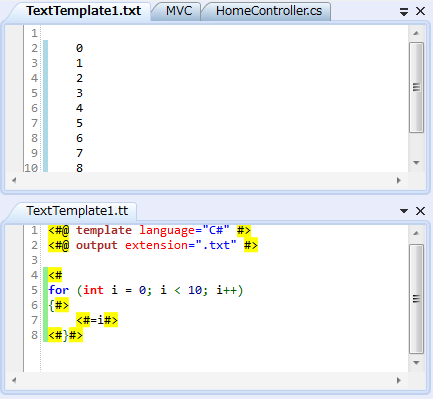Click the <#=i#> expression block
433x399 pixels.
coord(97,320)
